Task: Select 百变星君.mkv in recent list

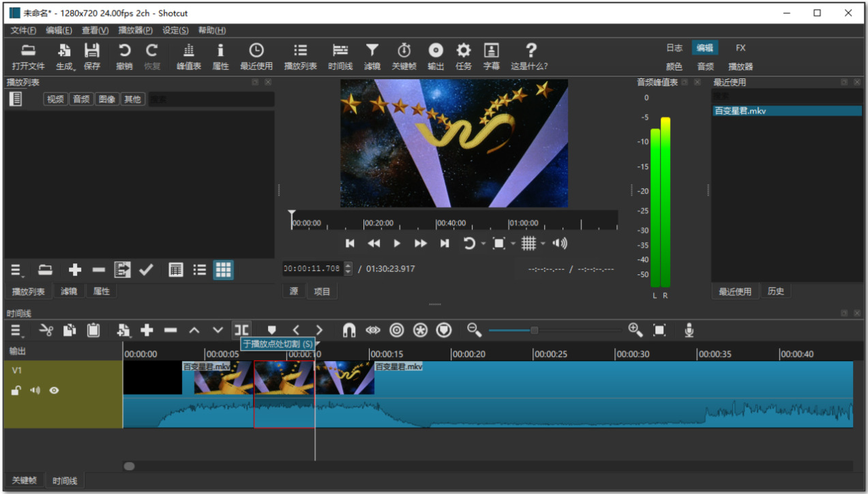Action: coord(786,111)
